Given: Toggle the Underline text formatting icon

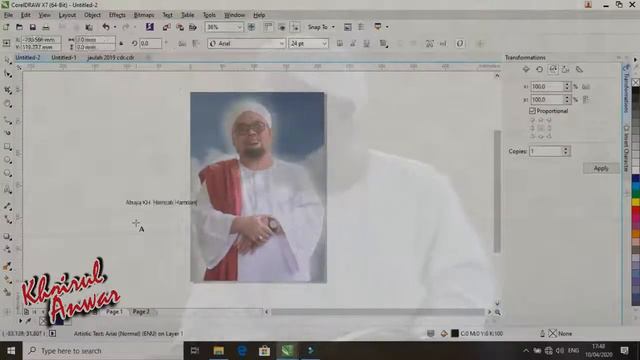Looking at the screenshot, I should (367, 43).
